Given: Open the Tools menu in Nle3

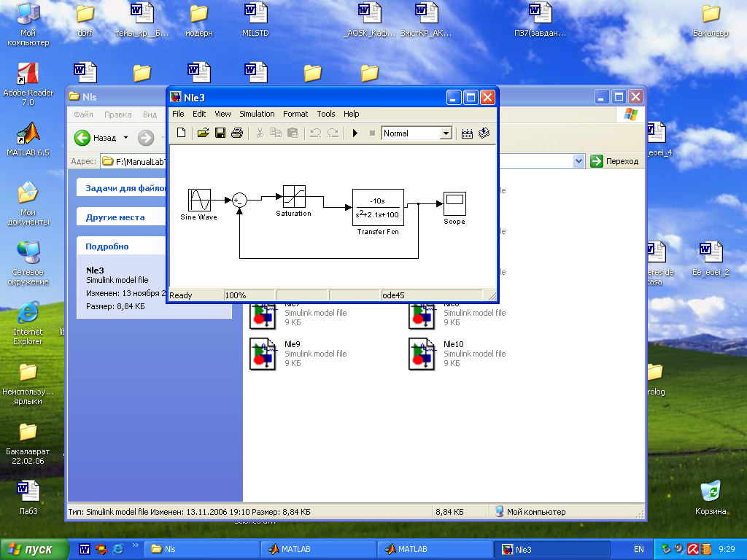Looking at the screenshot, I should click(x=326, y=114).
